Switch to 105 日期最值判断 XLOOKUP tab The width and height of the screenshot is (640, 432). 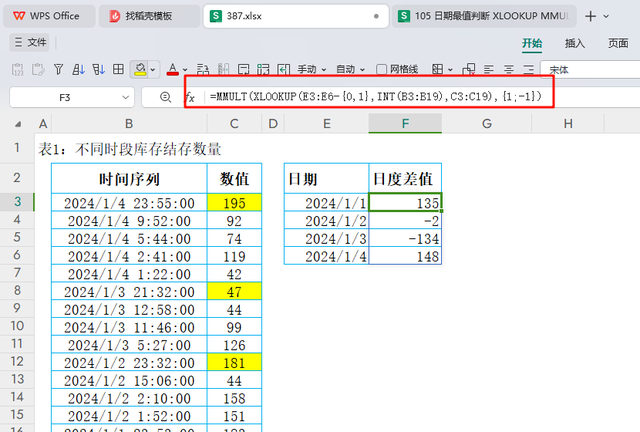pos(484,16)
